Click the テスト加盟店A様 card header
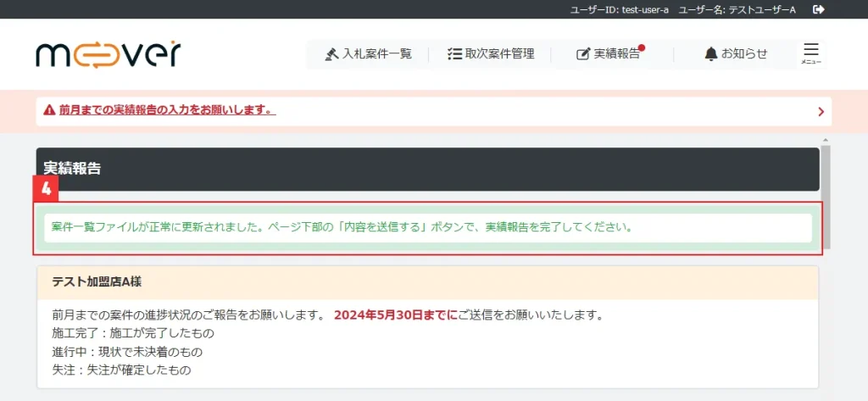Image resolution: width=868 pixels, height=401 pixels. point(427,282)
